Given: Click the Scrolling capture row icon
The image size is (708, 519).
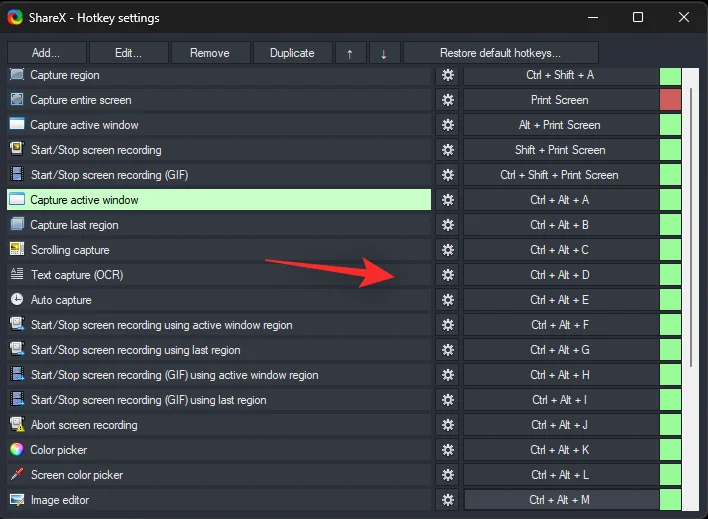Looking at the screenshot, I should click(x=17, y=250).
